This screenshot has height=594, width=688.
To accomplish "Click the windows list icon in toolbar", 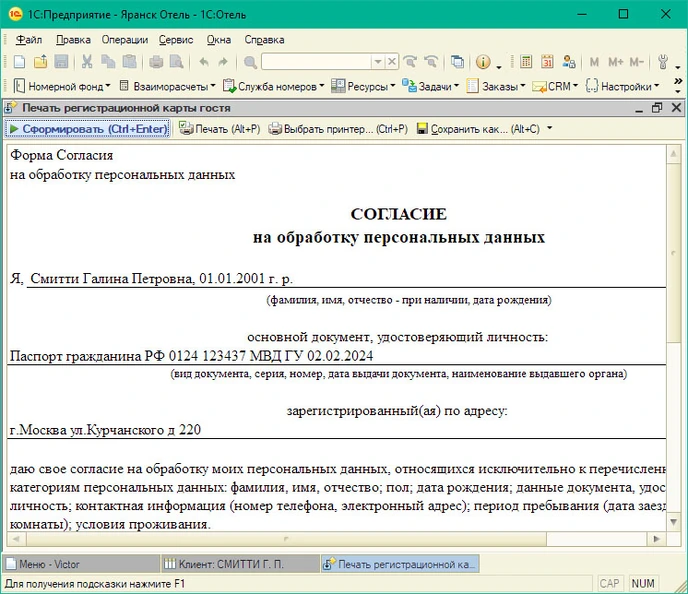I will 457,62.
